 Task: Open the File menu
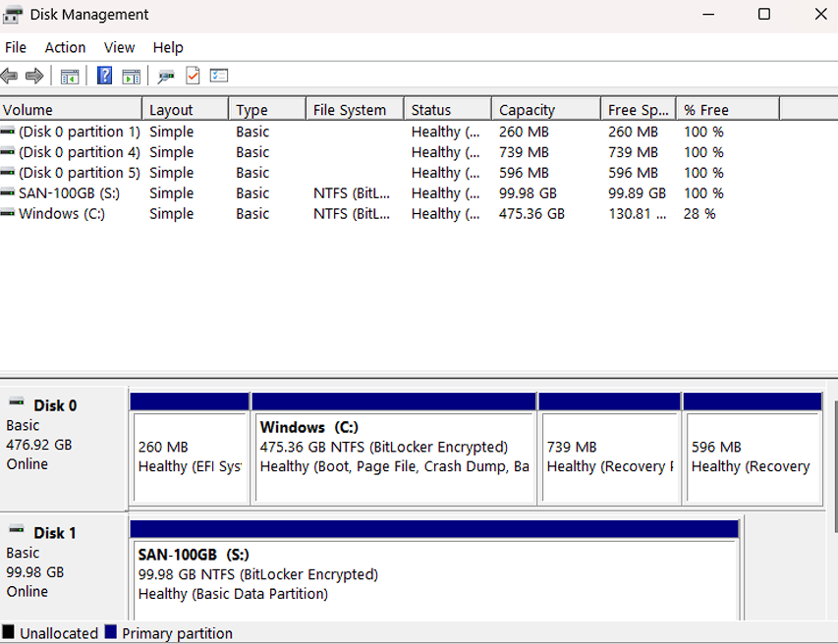click(x=15, y=47)
